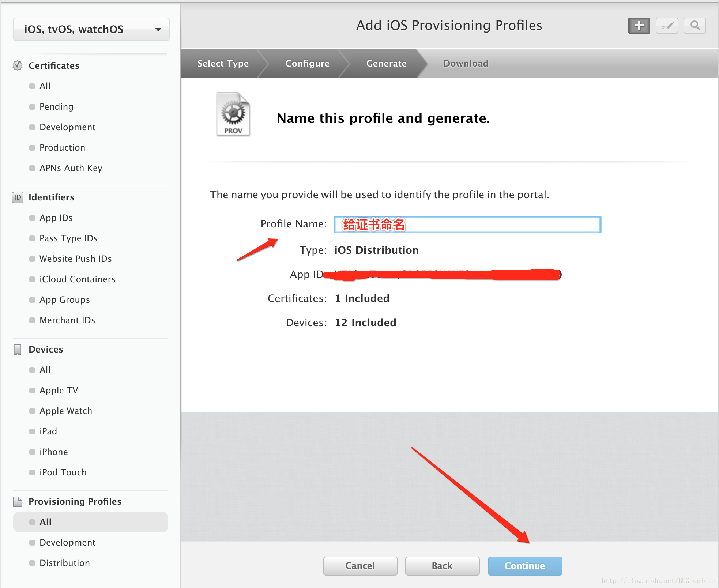Click the Cancel button
The height and width of the screenshot is (588, 719).
tap(360, 566)
